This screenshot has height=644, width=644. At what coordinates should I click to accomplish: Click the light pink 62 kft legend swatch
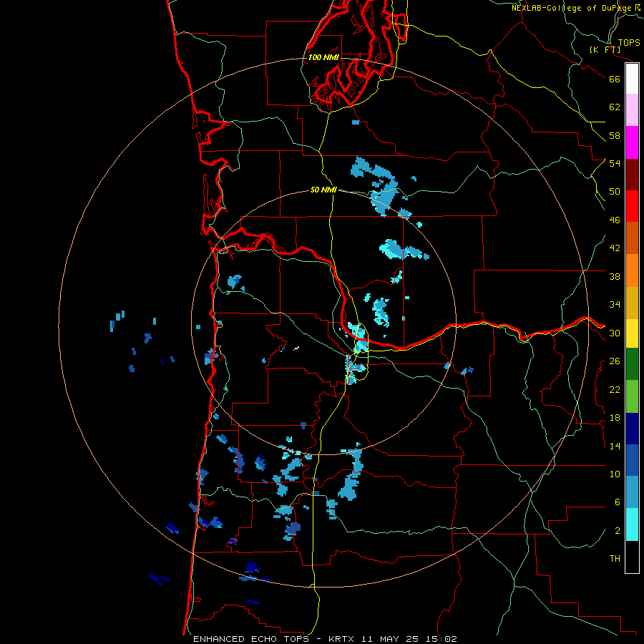pos(632,110)
